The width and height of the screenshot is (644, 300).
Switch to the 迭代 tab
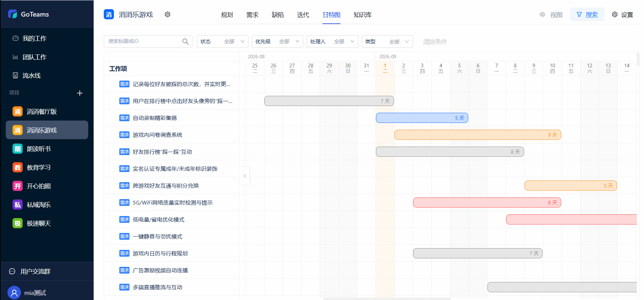(303, 15)
